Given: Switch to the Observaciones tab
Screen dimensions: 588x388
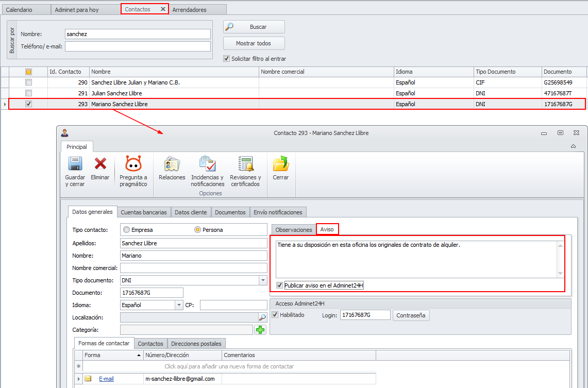Looking at the screenshot, I should click(294, 230).
